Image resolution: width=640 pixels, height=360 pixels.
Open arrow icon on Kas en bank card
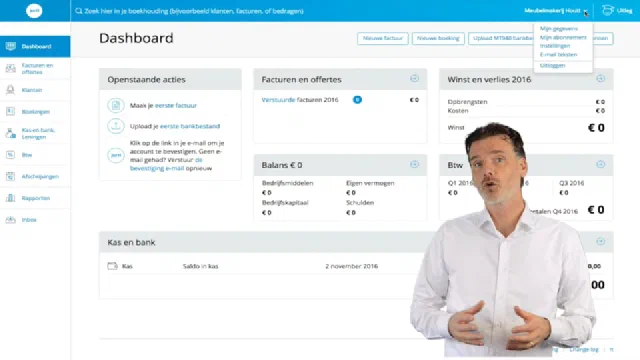pos(600,241)
